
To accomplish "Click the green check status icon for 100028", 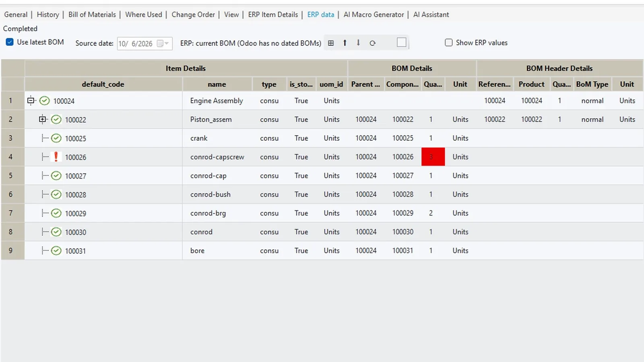I will [56, 195].
